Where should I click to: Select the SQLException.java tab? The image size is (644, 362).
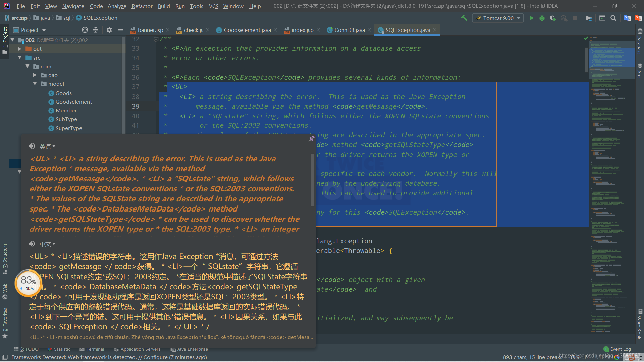tap(405, 30)
